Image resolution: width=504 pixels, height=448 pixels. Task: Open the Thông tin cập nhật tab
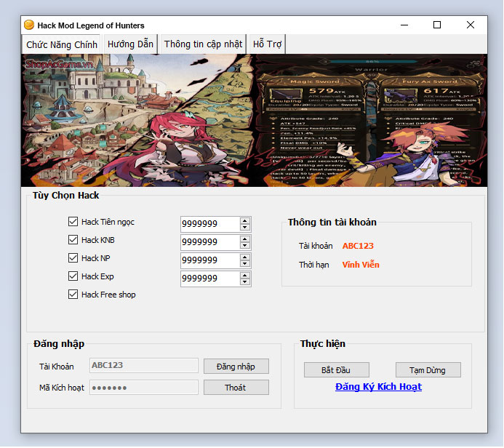click(203, 44)
